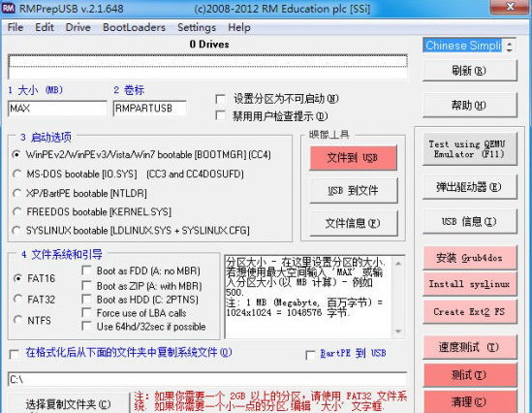532x413 pixels.
Task: Check Force use of LBA calls
Action: (87, 312)
